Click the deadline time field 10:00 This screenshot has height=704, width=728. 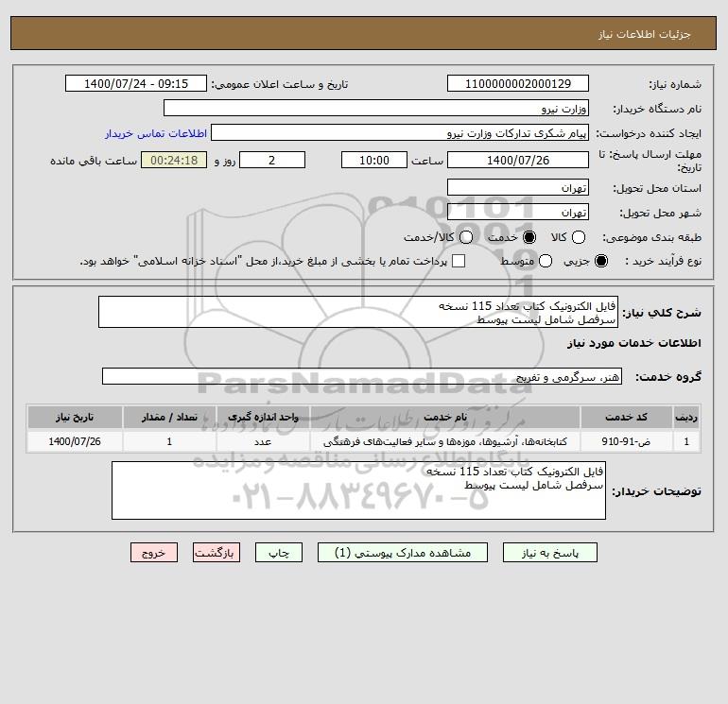click(x=374, y=160)
